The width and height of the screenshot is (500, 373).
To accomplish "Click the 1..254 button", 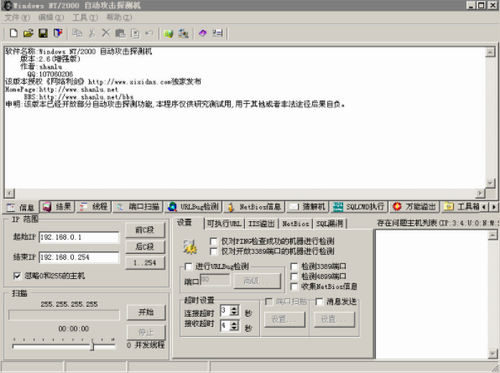I will tap(145, 263).
